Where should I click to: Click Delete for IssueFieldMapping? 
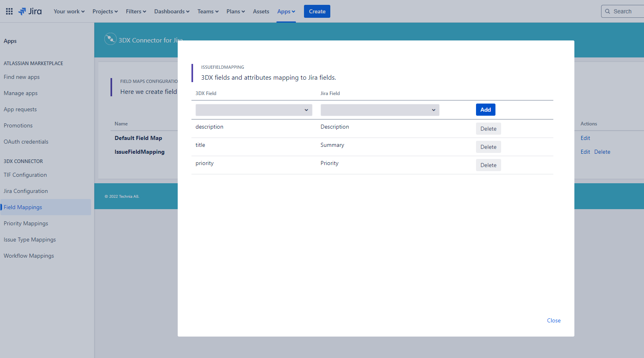602,152
